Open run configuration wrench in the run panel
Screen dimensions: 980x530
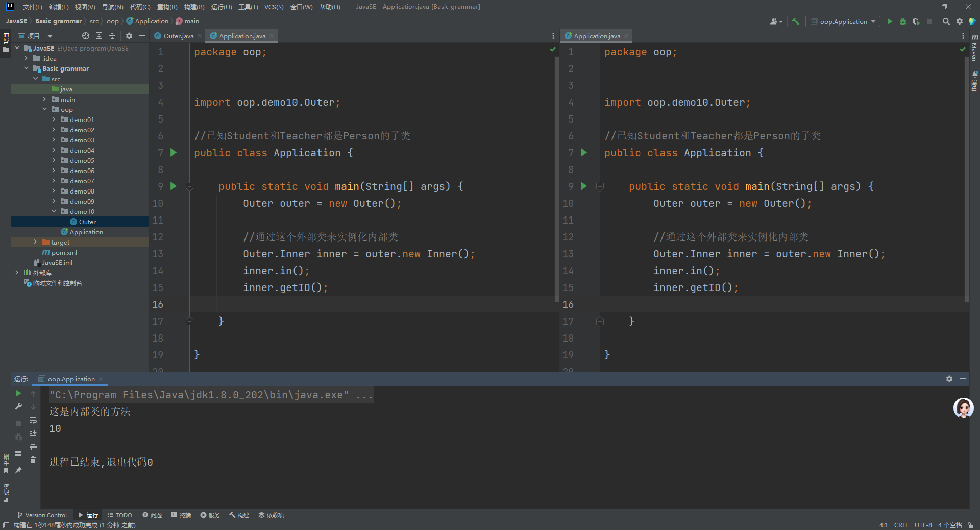tap(18, 406)
